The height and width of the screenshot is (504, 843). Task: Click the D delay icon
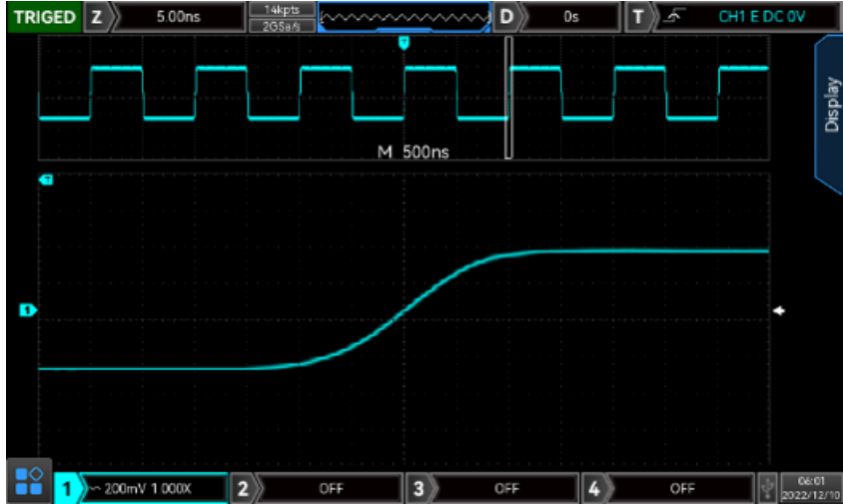[508, 17]
